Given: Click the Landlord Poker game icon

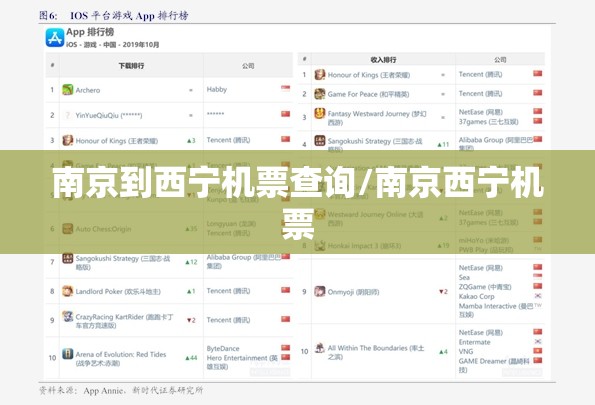Looking at the screenshot, I should 68,291.
